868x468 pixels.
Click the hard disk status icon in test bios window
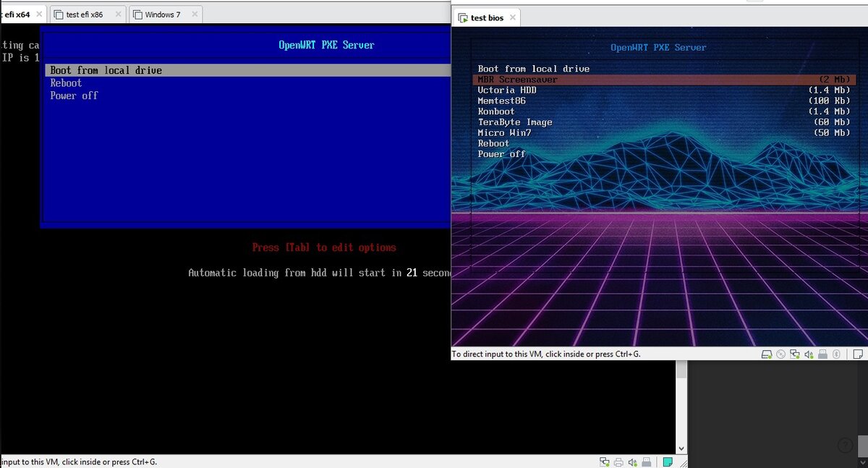[x=767, y=354]
